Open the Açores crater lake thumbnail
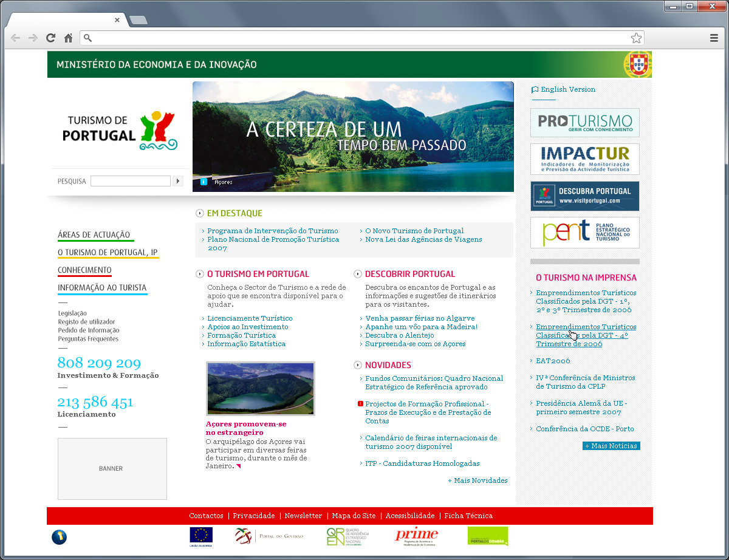729x560 pixels. coord(260,389)
